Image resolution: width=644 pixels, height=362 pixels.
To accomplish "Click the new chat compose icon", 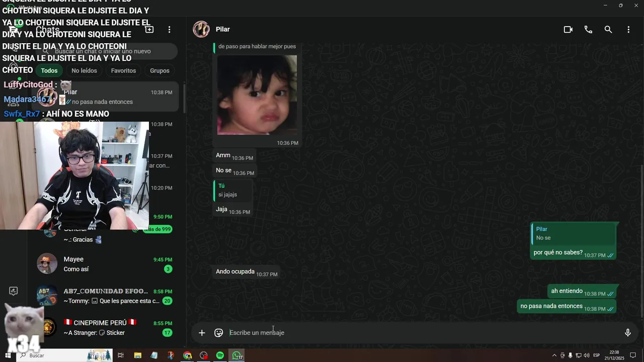I will pos(149,30).
